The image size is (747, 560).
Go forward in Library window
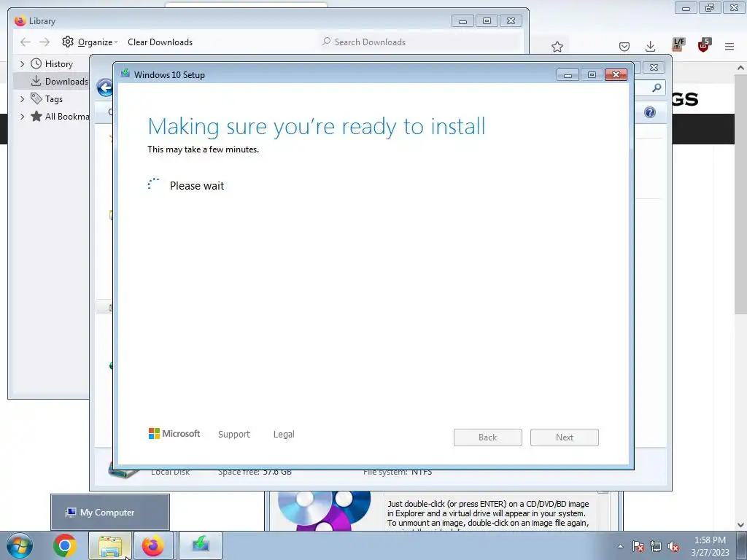(44, 42)
